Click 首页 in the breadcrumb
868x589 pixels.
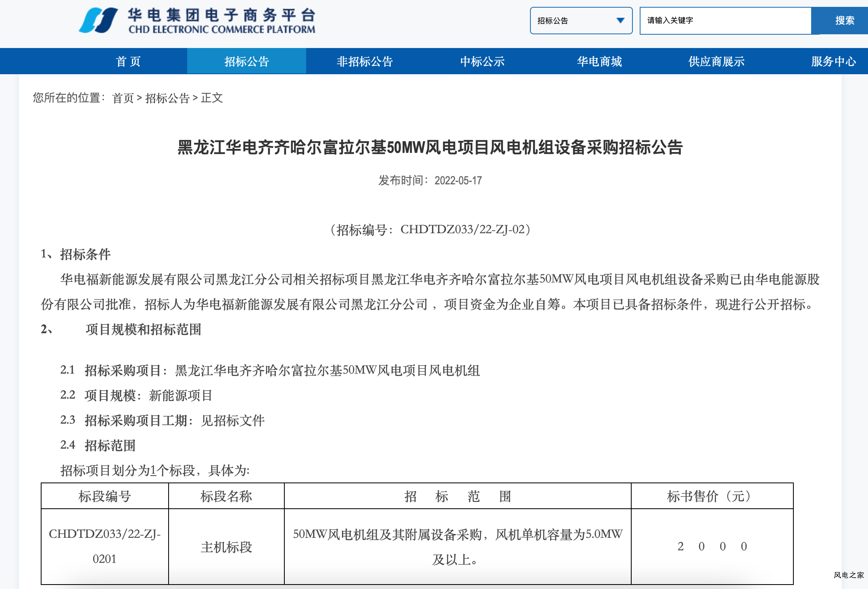123,98
